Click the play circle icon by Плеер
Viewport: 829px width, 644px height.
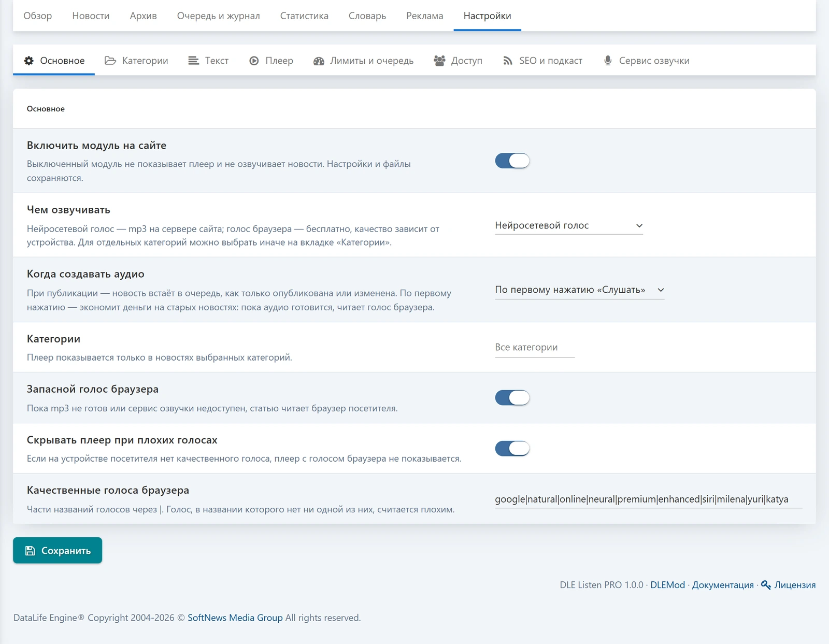[254, 61]
